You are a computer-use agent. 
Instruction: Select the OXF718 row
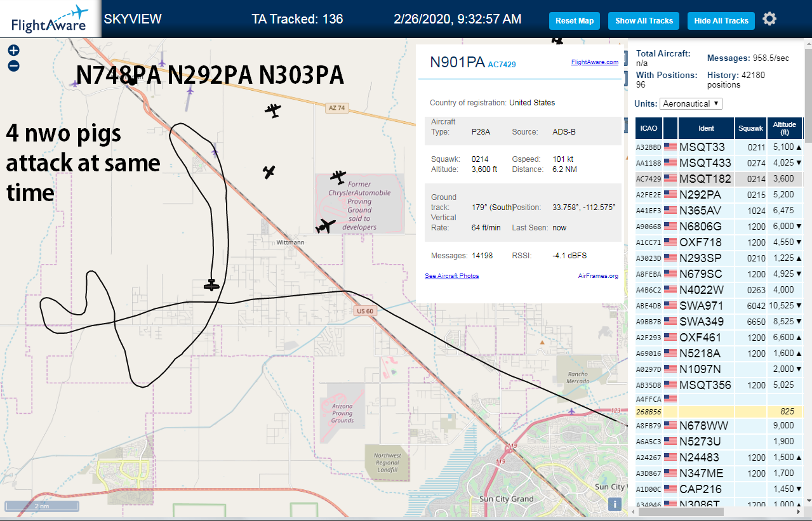(719, 242)
